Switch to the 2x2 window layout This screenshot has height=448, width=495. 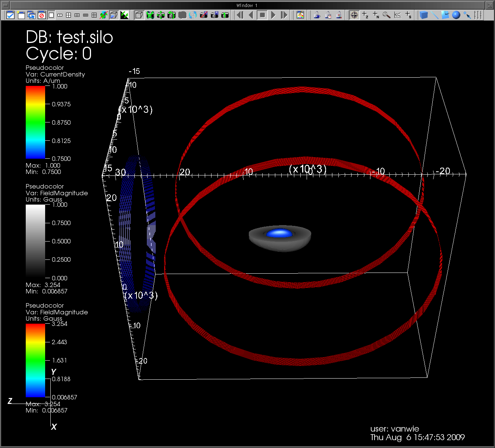[69, 15]
